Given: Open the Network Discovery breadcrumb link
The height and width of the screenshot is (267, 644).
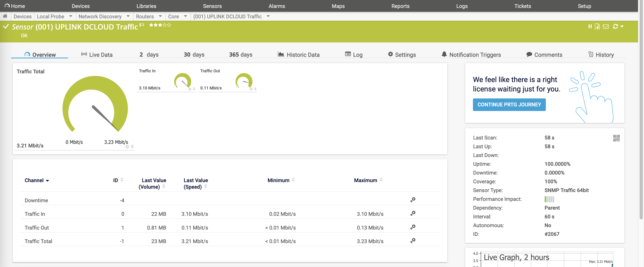Looking at the screenshot, I should tap(100, 17).
